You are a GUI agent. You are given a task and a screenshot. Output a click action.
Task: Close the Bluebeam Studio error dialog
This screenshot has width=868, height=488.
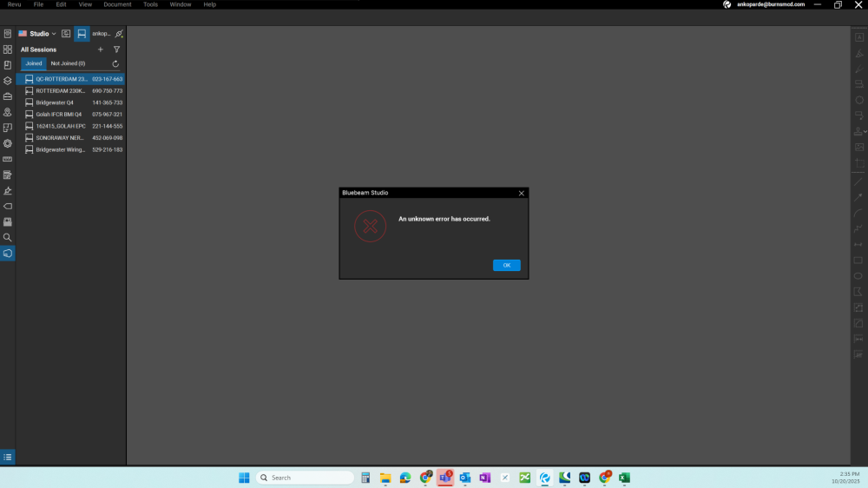(521, 194)
